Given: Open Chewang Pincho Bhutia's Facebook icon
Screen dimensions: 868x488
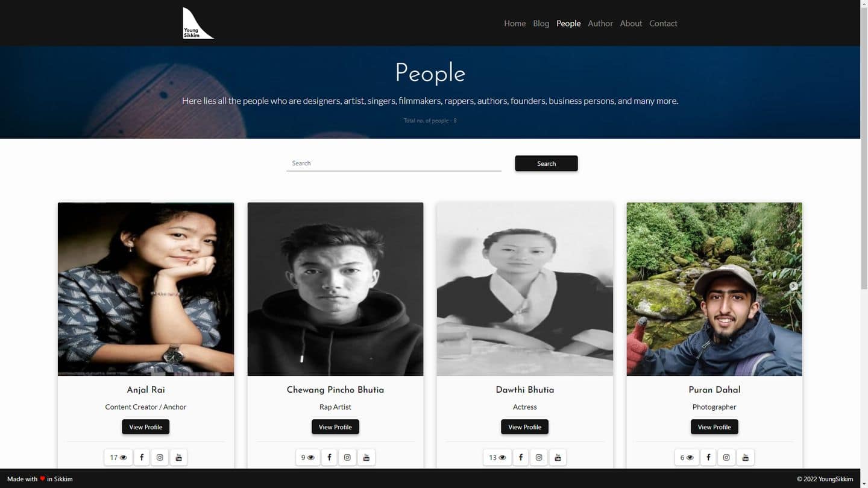Looking at the screenshot, I should tap(329, 457).
